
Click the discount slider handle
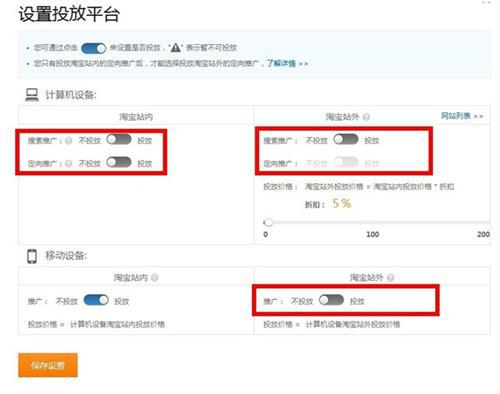coord(268,222)
